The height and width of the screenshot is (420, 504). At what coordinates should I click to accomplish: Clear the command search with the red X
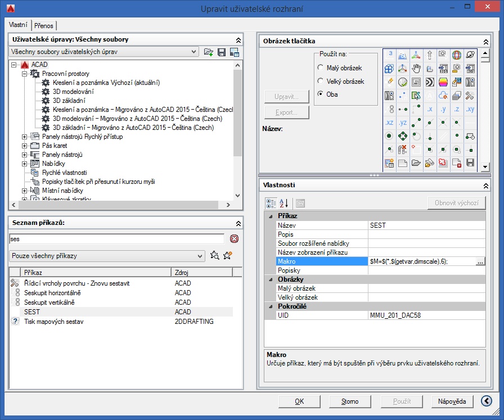point(234,238)
